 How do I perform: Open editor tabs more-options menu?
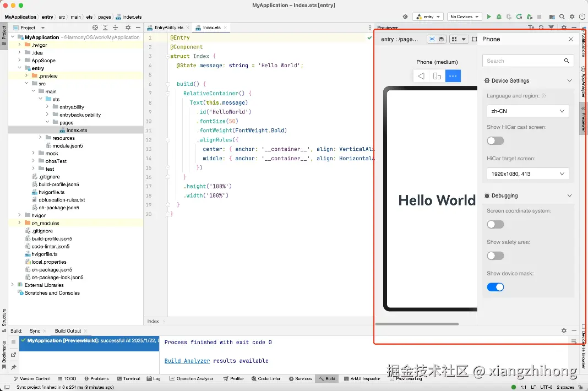tap(370, 28)
